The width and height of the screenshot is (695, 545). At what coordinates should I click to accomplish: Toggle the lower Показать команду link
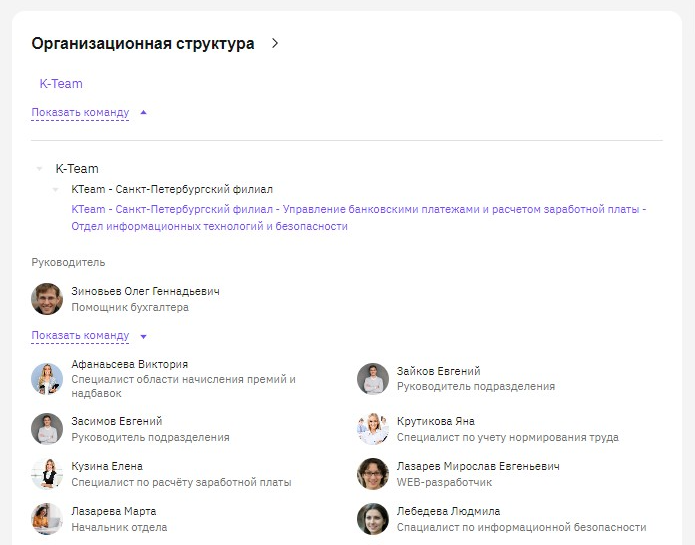[x=89, y=336]
